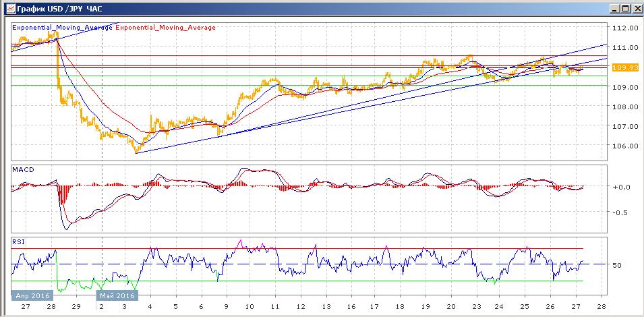Click the blue Exponential_Moving_Average legend label

pos(63,28)
